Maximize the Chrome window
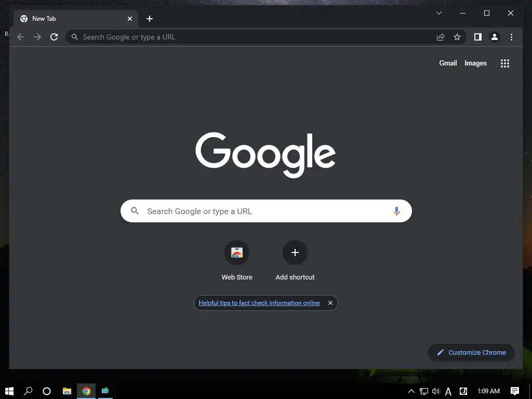Viewport: 532px width, 399px height. coord(486,13)
